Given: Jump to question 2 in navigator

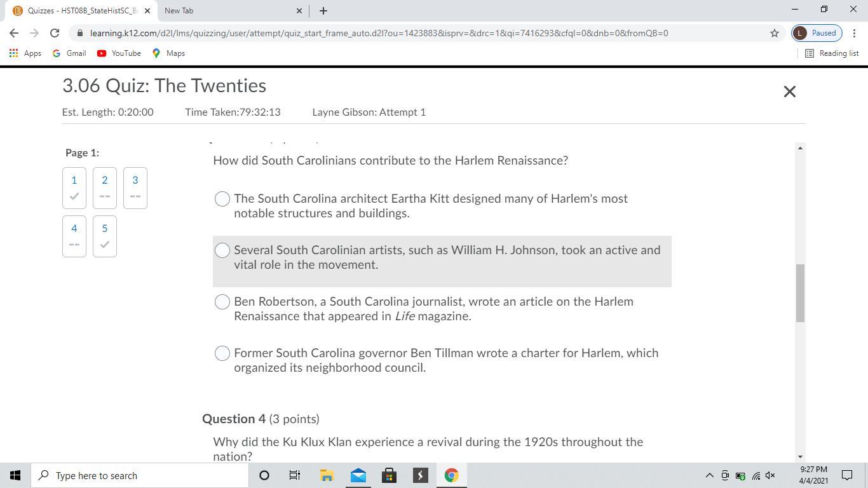Looking at the screenshot, I should pos(105,187).
